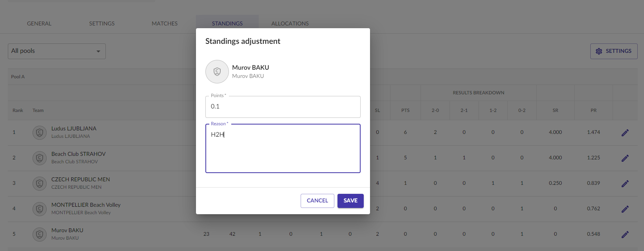Go to the ALLOCATIONS tab

(290, 23)
